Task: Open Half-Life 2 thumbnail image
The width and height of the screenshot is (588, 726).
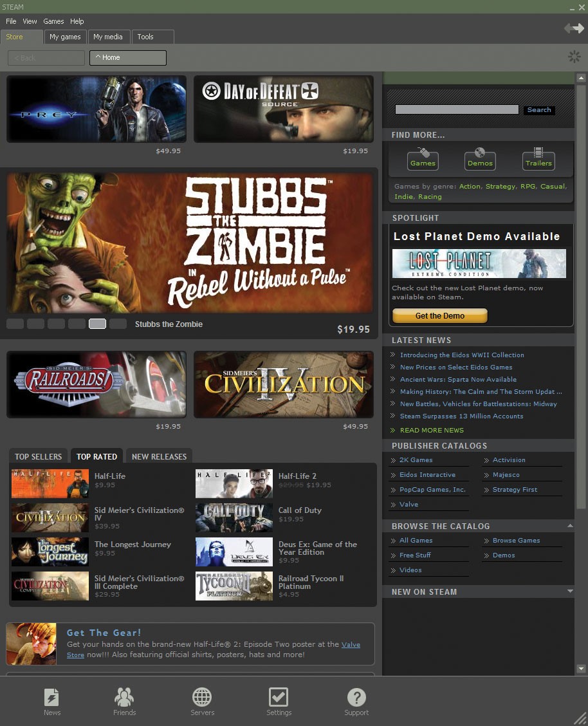Action: pos(234,483)
